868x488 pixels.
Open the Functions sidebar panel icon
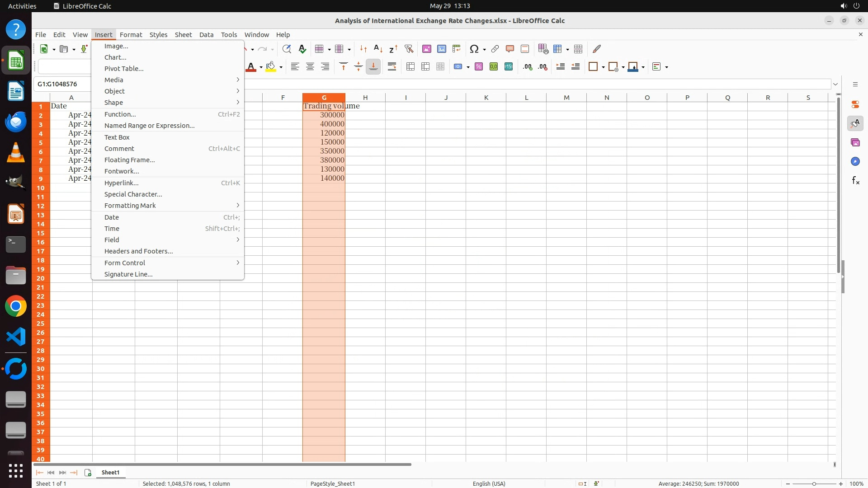click(x=855, y=181)
